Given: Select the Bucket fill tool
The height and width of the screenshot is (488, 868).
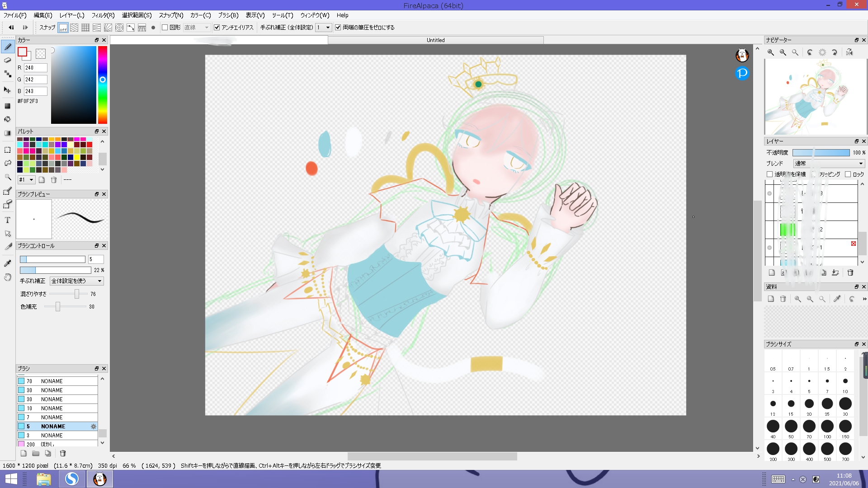Looking at the screenshot, I should pyautogui.click(x=8, y=119).
